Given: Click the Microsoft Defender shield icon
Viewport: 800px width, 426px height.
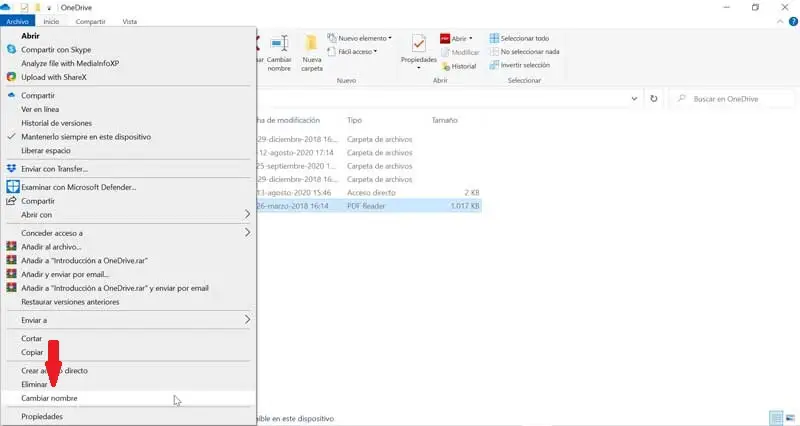Looking at the screenshot, I should [x=13, y=187].
